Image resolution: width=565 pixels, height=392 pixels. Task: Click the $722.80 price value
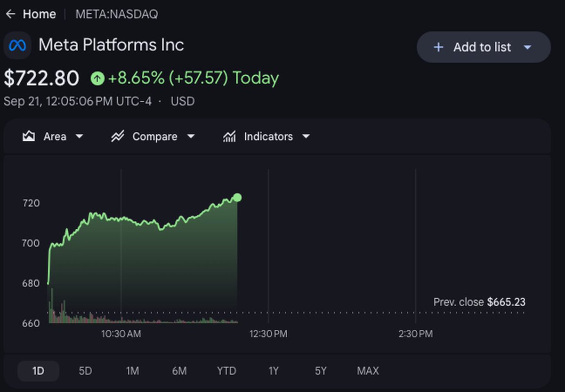pyautogui.click(x=41, y=78)
